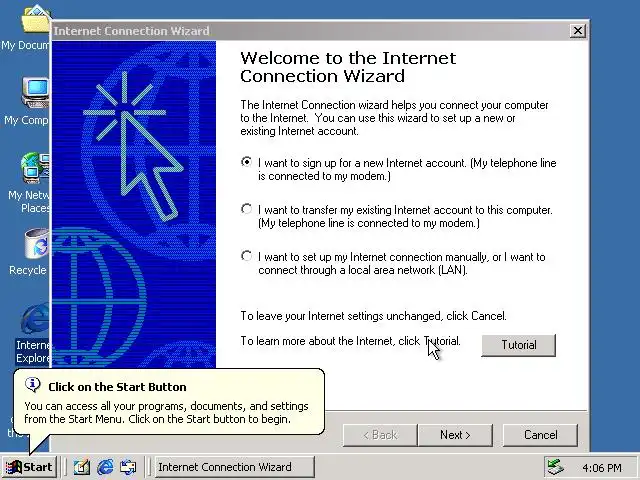Cancel the Internet Connection Wizard

tap(540, 435)
